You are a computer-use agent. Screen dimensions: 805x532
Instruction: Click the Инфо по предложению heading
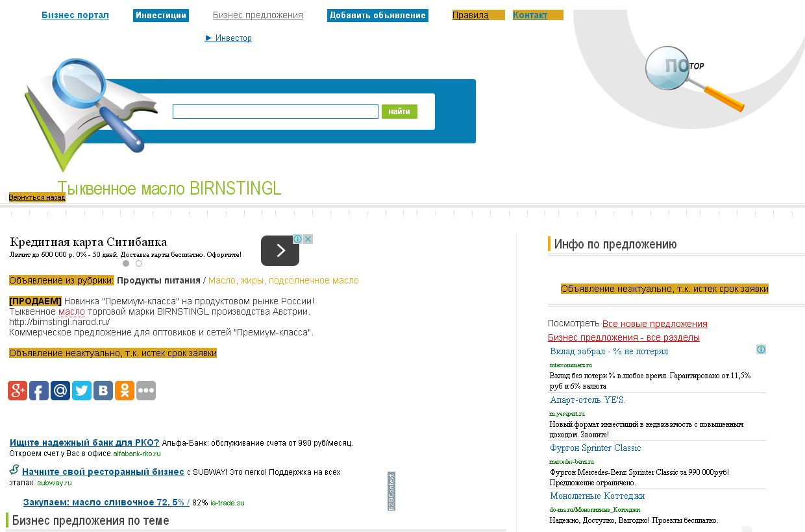coord(615,244)
